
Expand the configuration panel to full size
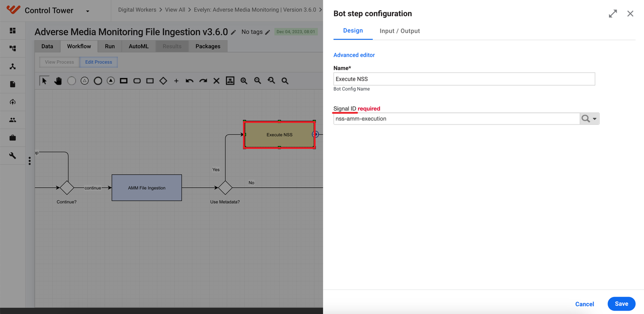(x=613, y=14)
